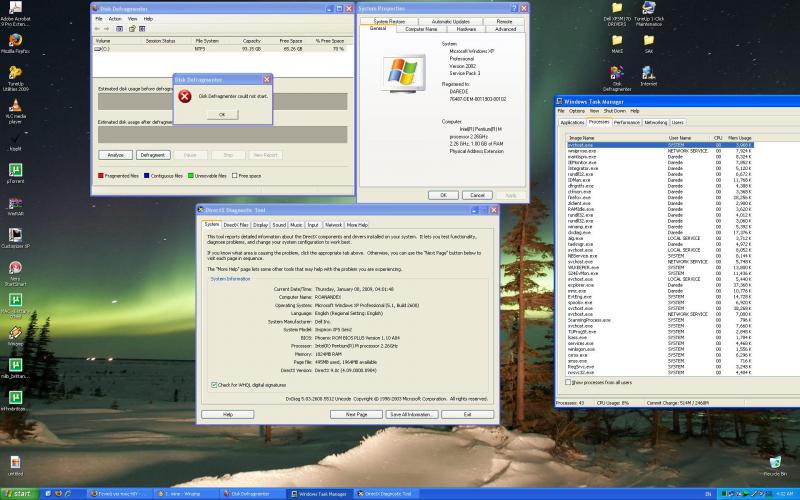Image resolution: width=800 pixels, height=500 pixels.
Task: Open File menu in Disk Defragmenter
Action: click(x=99, y=19)
